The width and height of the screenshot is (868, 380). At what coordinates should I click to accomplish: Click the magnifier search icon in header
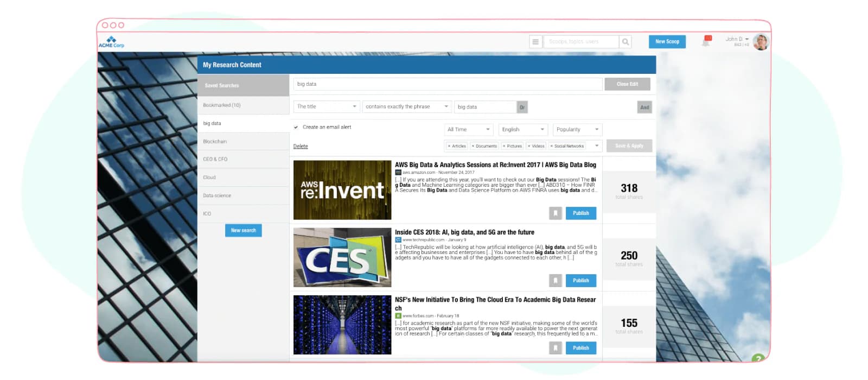tap(626, 42)
